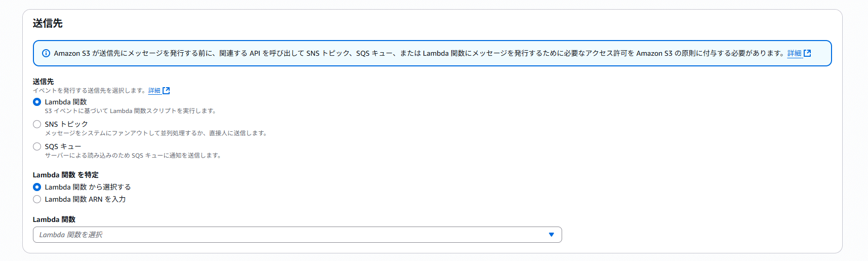This screenshot has width=868, height=261.
Task: Click the Lambda 関数 から選択する label text
Action: [88, 187]
